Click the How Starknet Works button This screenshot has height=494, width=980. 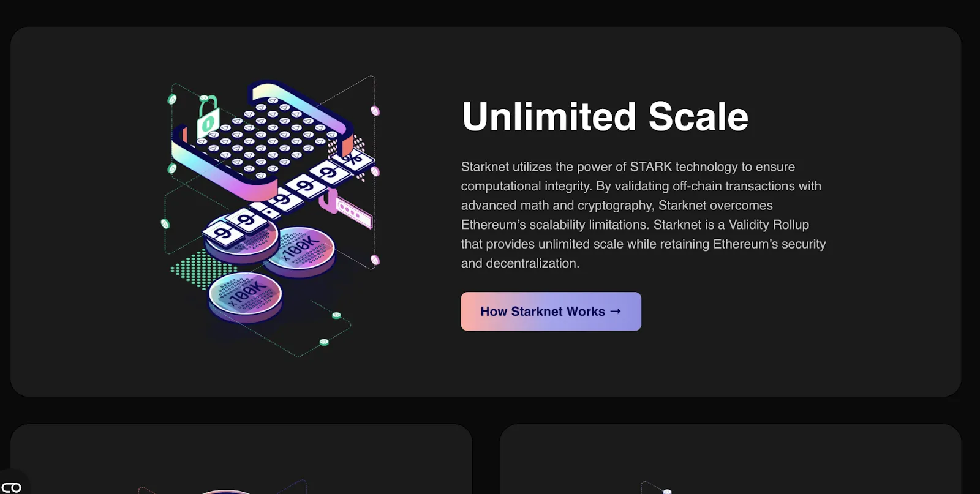[551, 312]
